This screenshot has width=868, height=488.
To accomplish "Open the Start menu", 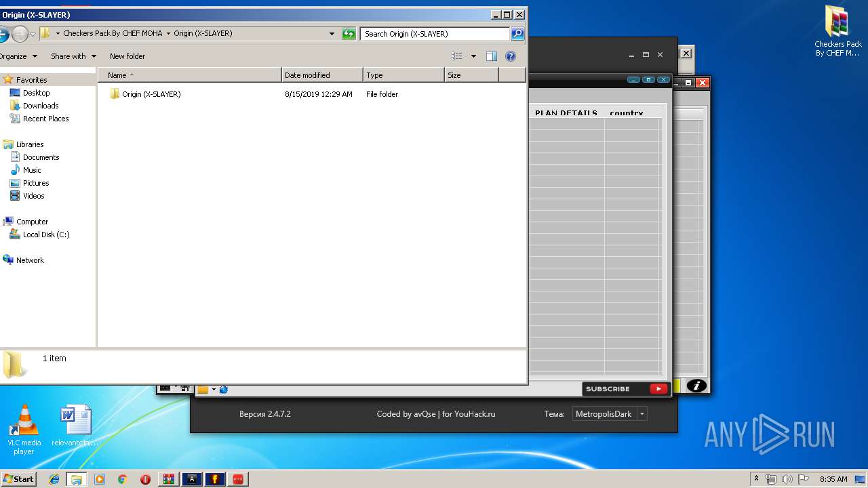I will click(x=19, y=479).
